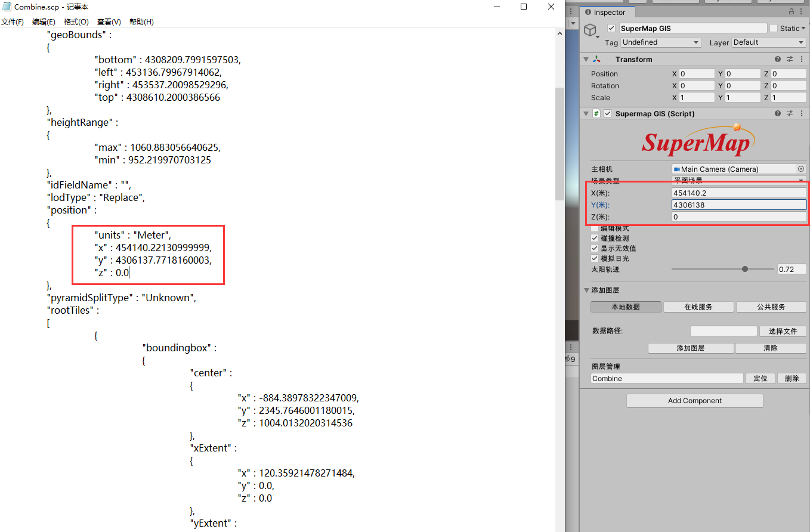Image resolution: width=810 pixels, height=532 pixels.
Task: Click the Add Component button
Action: click(x=695, y=401)
